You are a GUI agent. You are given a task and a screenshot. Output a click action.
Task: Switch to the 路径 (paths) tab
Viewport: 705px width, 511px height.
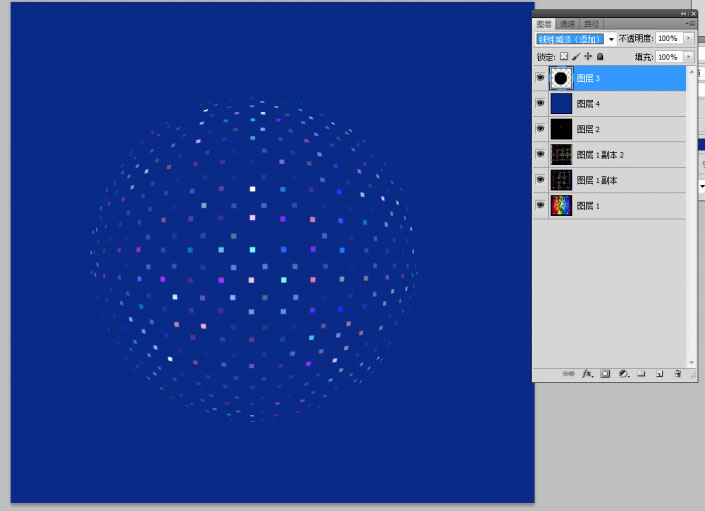(x=591, y=24)
